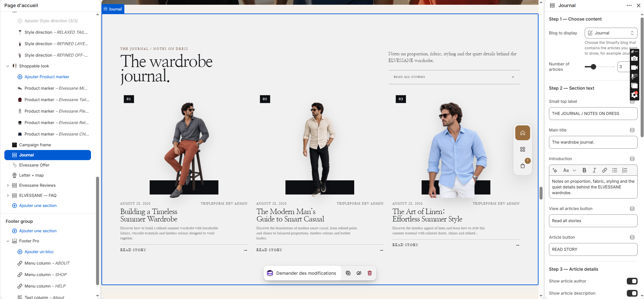Toggle Show article description switch
Image resolution: width=644 pixels, height=299 pixels.
coord(632,293)
